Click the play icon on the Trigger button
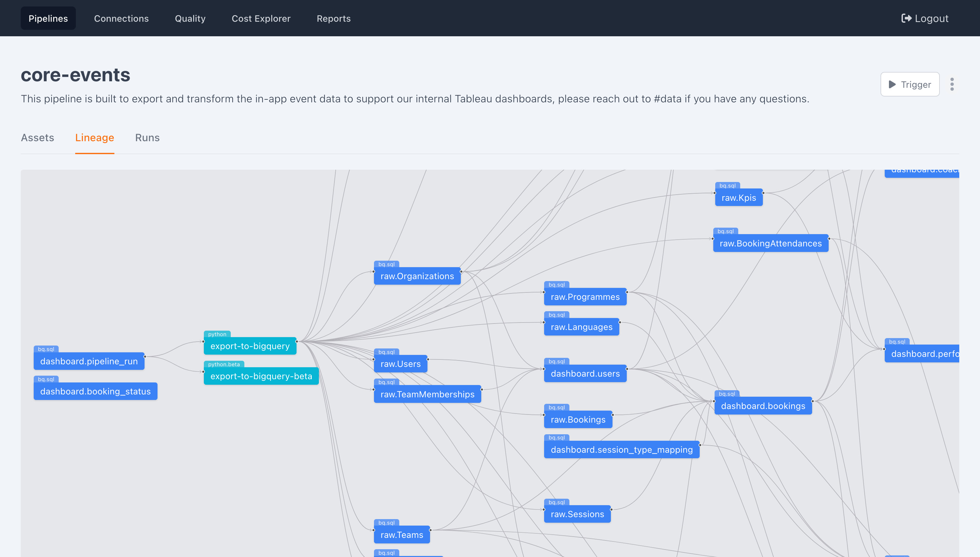This screenshot has height=557, width=980. point(893,85)
